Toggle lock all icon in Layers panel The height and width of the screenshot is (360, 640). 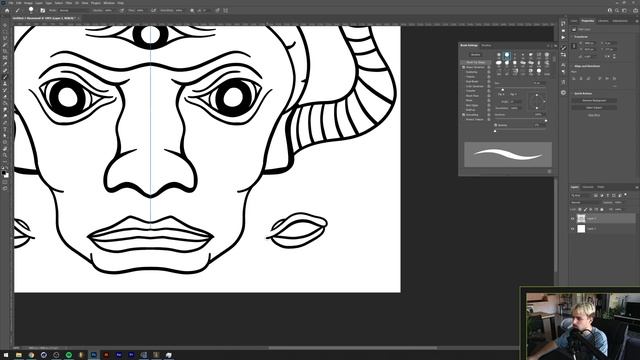click(x=602, y=209)
